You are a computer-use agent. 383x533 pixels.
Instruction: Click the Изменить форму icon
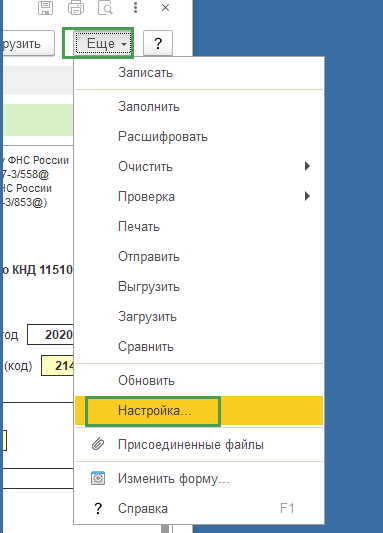point(98,478)
